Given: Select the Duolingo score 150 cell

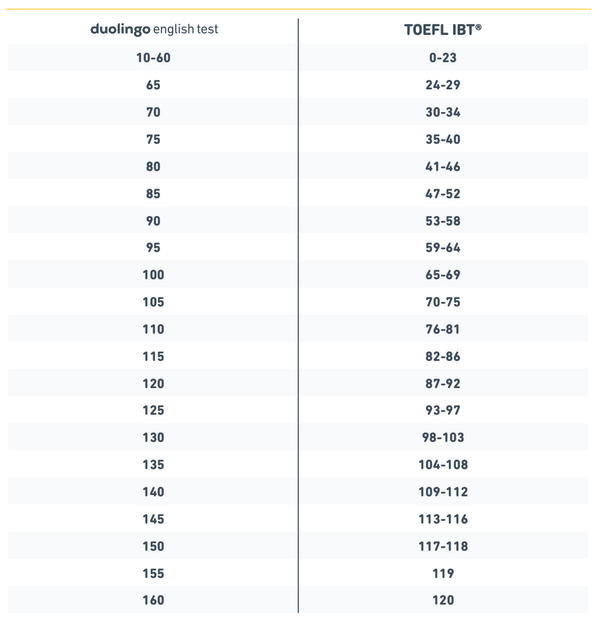Looking at the screenshot, I should (153, 546).
